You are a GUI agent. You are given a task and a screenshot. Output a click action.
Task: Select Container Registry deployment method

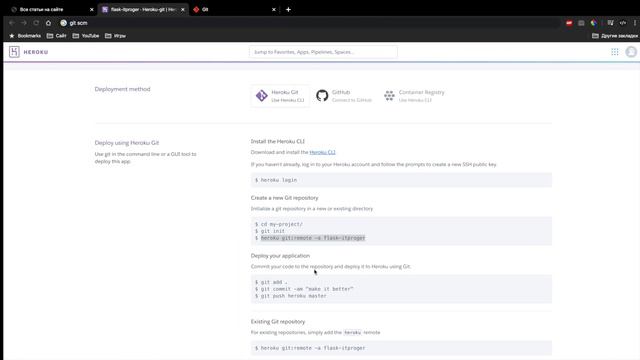(x=414, y=96)
